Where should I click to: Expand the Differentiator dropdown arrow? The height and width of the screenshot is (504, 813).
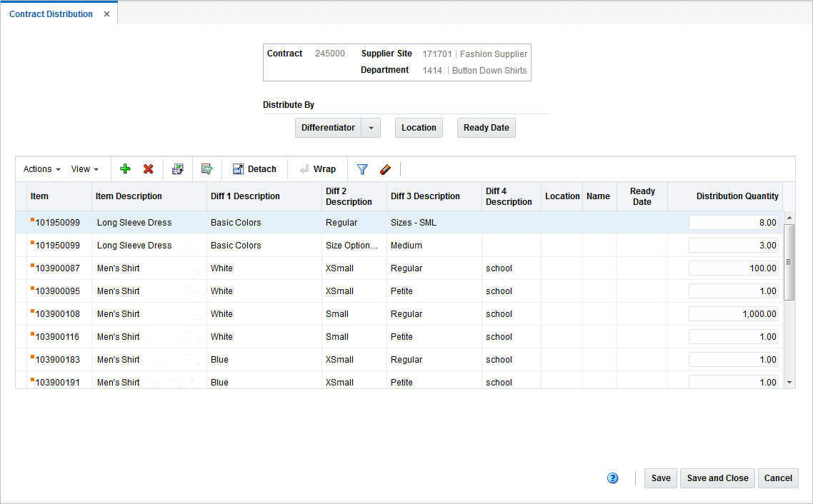coord(371,127)
